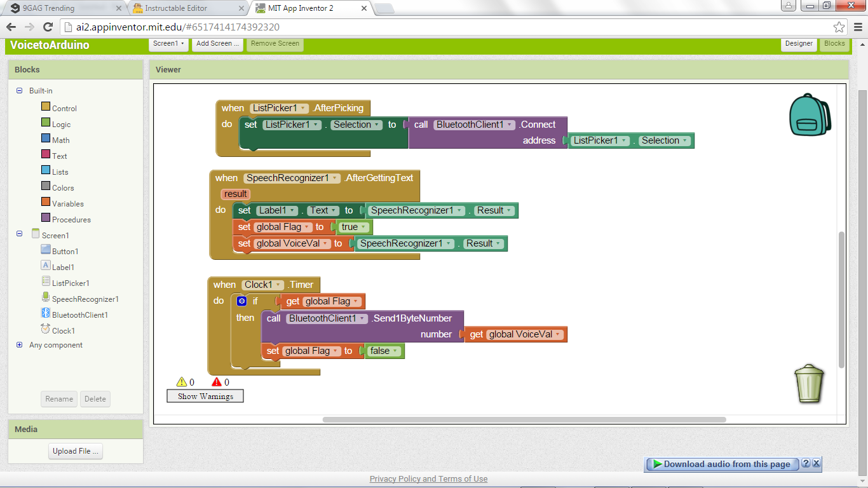Viewport: 868px width, 488px height.
Task: Open the Privacy Policy and Terms of Use link
Action: point(428,478)
